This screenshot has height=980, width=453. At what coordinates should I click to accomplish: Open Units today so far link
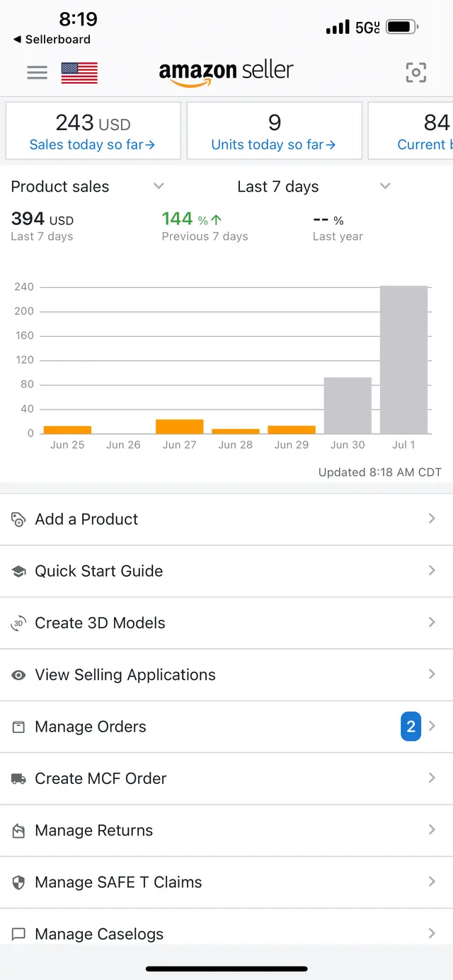click(274, 144)
